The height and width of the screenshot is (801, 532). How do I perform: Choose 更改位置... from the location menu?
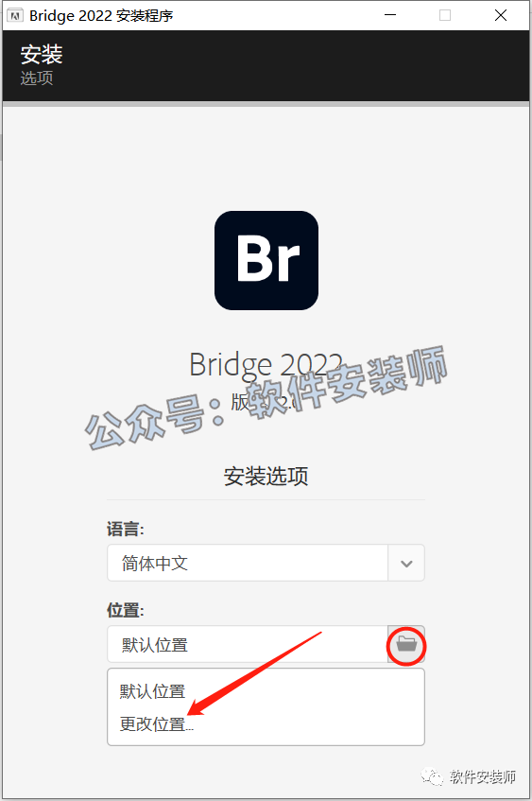pos(157,723)
